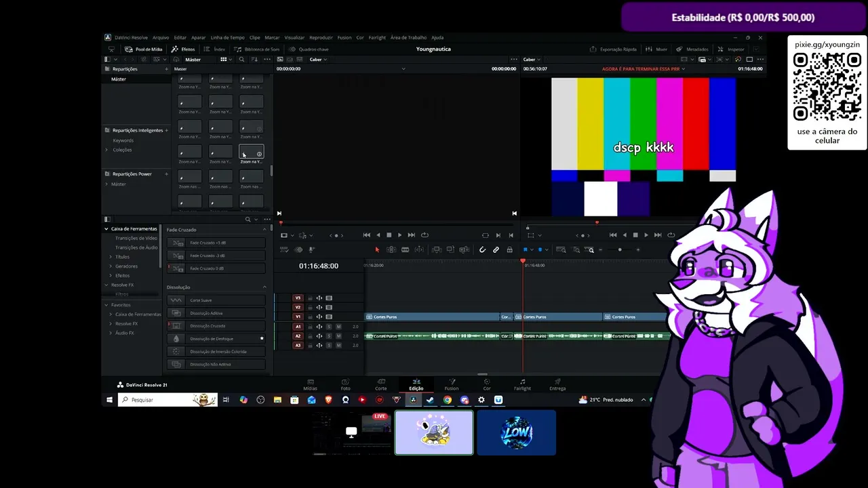Viewport: 868px width, 488px height.
Task: Toggle the Pool de Mídia panel
Action: tap(144, 49)
